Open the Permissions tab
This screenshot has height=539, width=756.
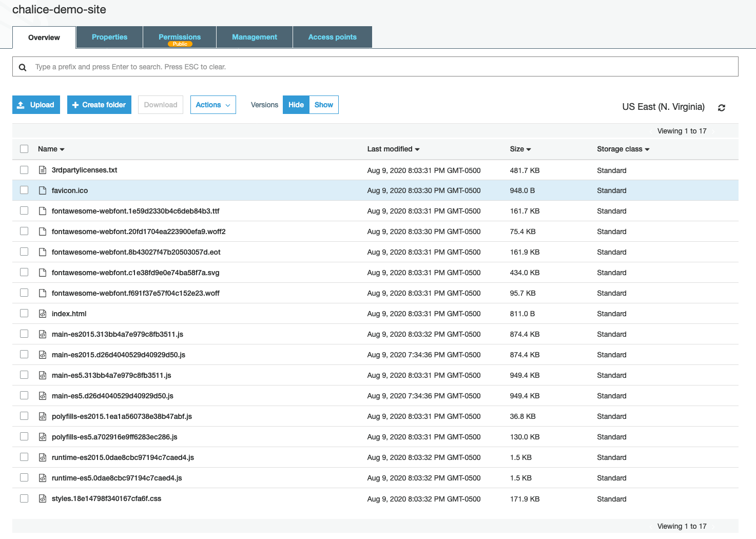tap(180, 37)
